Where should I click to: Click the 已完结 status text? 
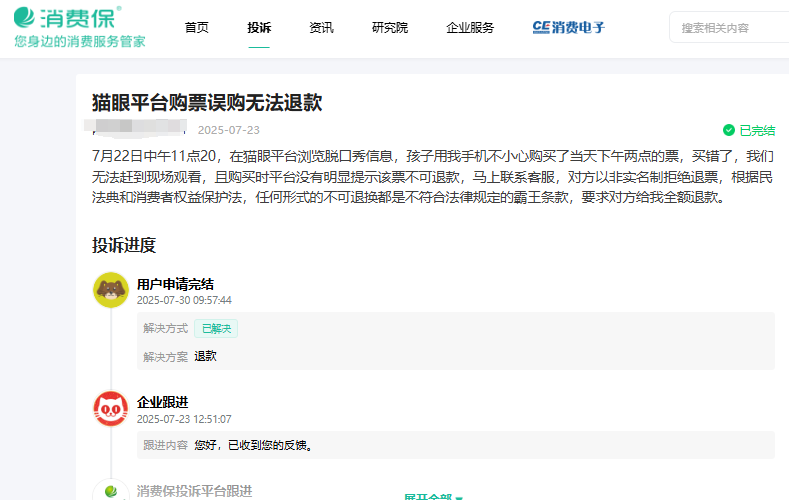757,131
